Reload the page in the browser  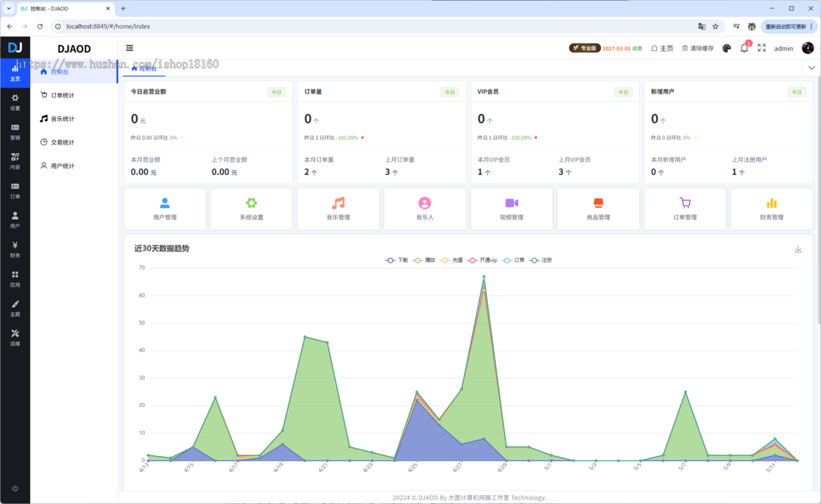40,26
